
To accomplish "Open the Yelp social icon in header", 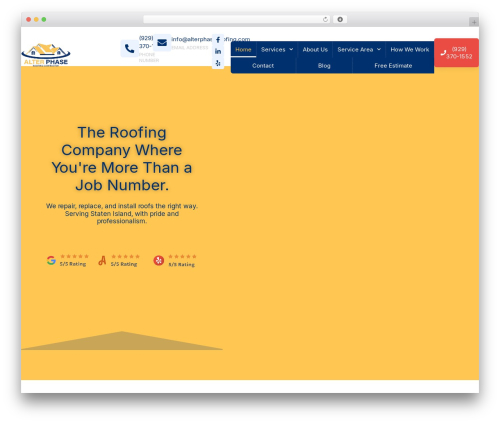I will point(218,63).
